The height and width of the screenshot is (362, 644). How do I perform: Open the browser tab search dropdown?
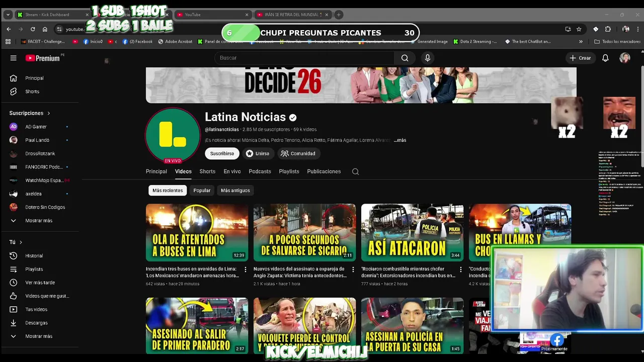coord(8,15)
